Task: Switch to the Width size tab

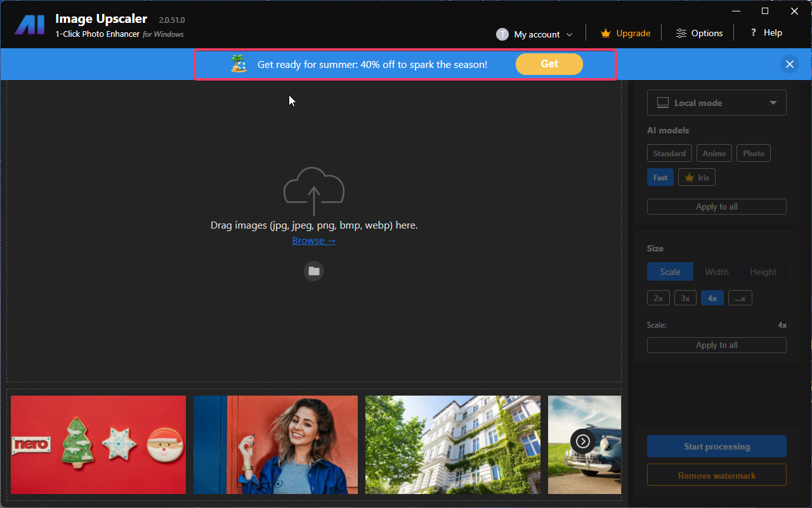Action: coord(717,272)
